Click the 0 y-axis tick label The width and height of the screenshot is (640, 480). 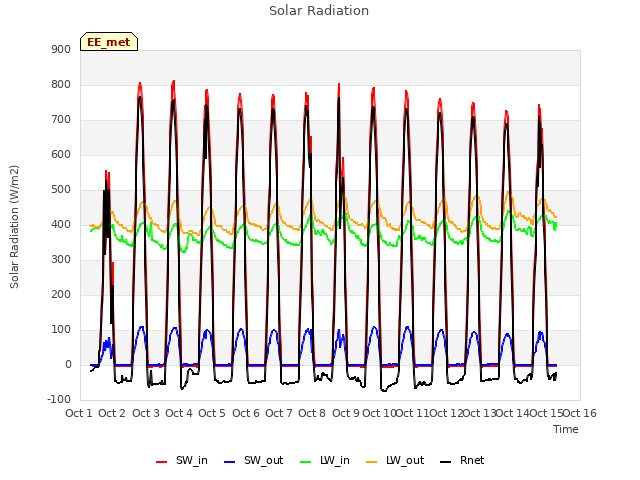(x=68, y=365)
